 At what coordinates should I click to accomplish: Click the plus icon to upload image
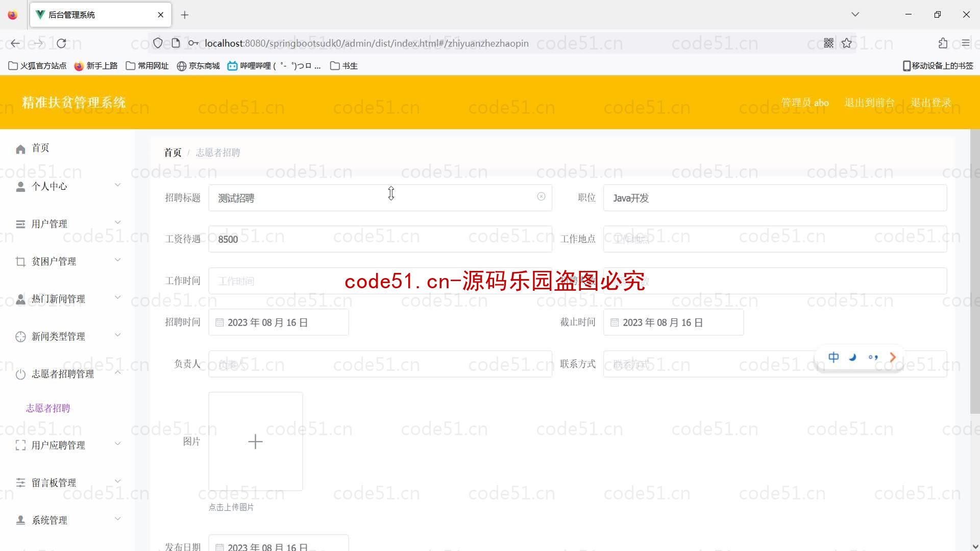pos(255,441)
